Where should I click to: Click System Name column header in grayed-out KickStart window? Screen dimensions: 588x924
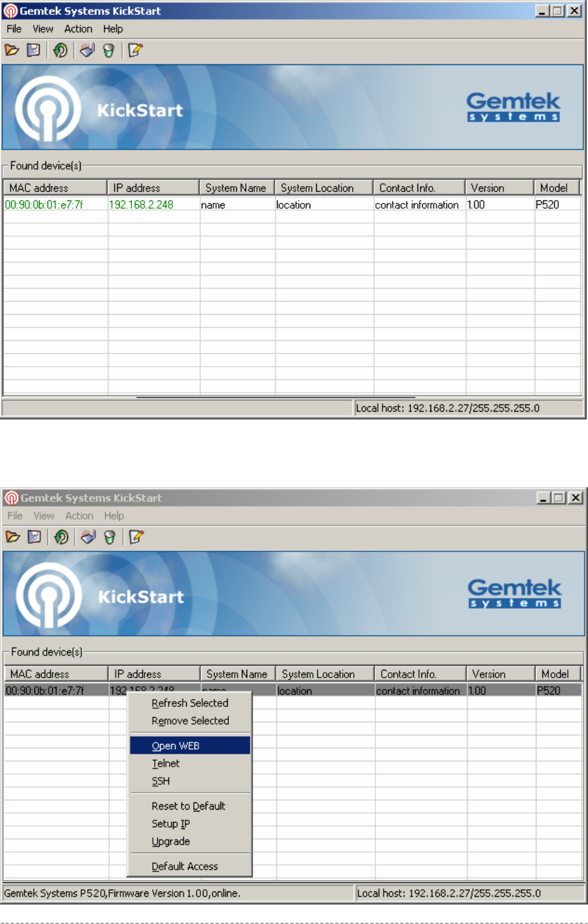tap(238, 674)
